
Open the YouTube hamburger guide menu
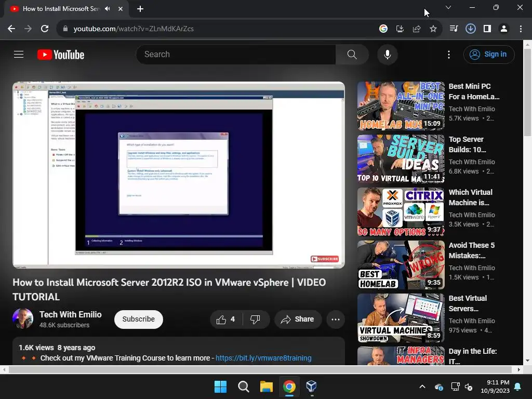click(x=19, y=54)
